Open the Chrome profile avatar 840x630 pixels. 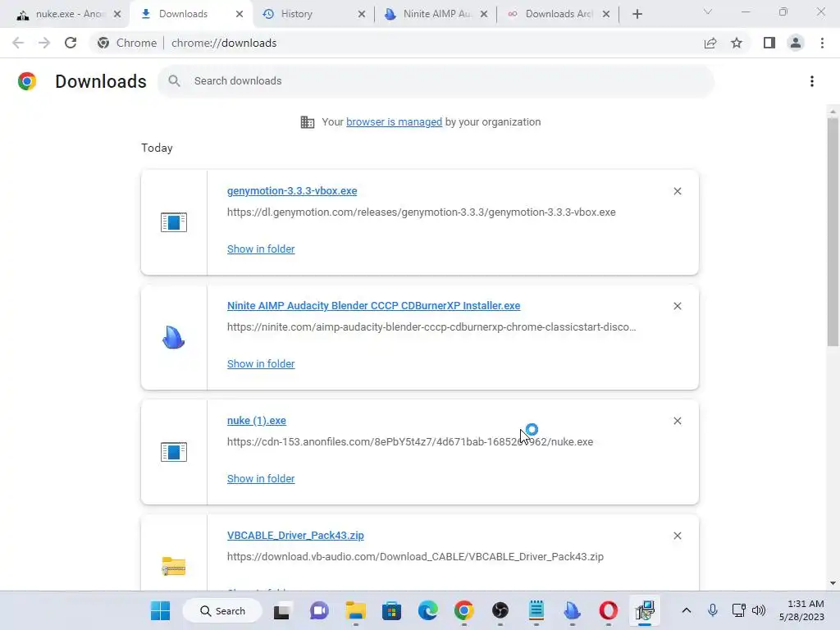click(x=796, y=43)
